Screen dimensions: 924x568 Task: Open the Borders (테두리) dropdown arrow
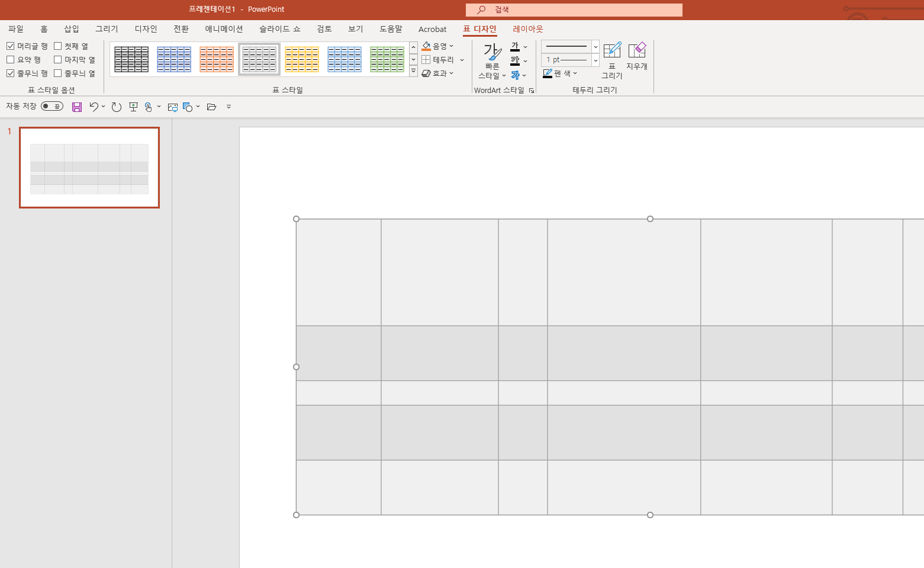[462, 60]
